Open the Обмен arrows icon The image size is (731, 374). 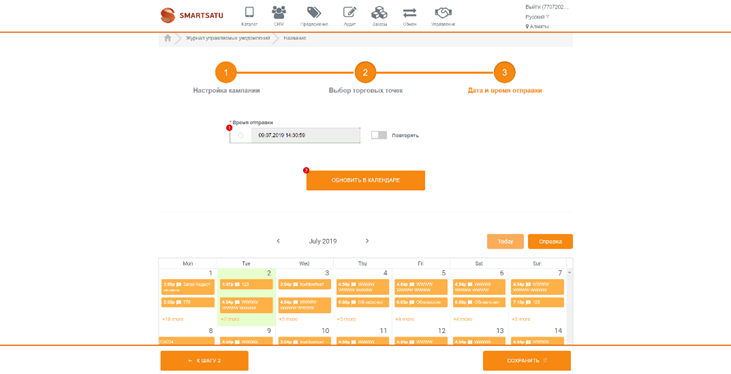pos(410,12)
